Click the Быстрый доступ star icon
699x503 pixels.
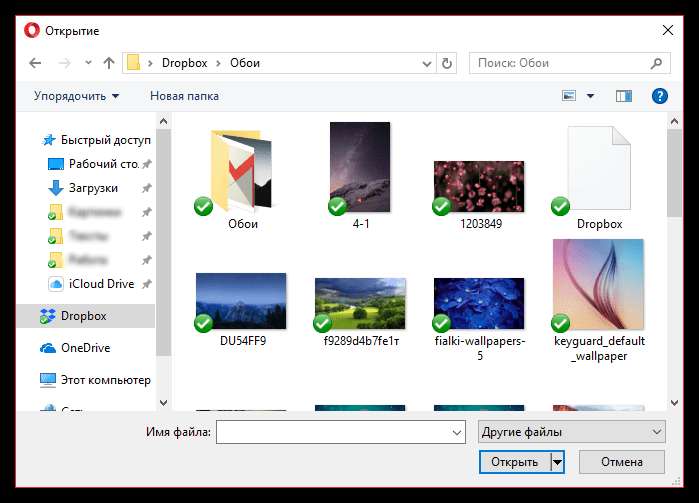tap(49, 140)
